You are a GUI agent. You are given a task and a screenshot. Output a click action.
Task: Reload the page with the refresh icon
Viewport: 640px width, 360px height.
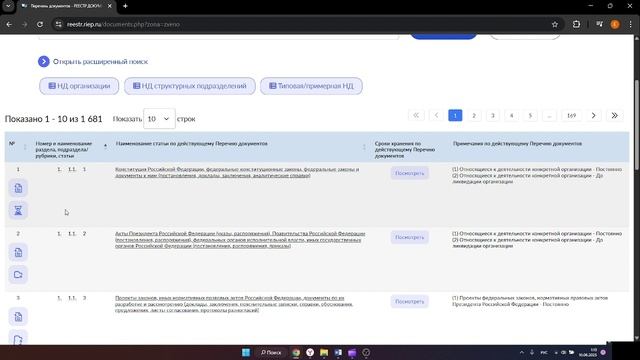[40, 24]
